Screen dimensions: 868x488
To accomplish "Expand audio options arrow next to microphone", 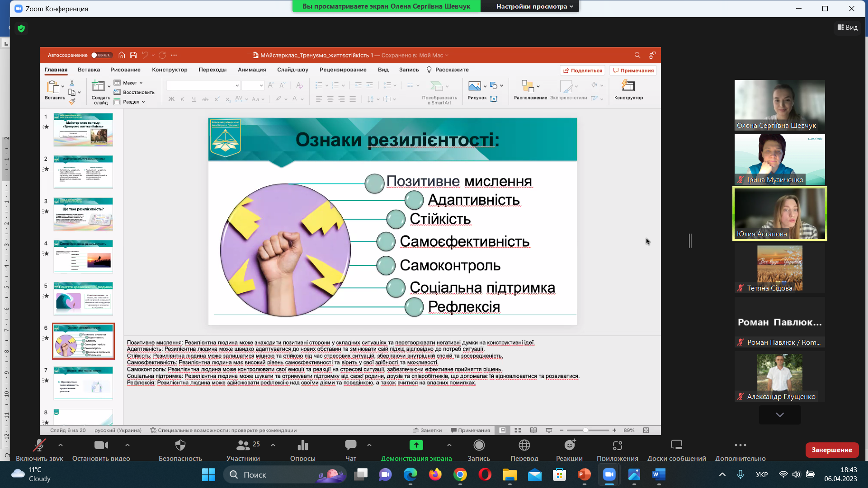I will (x=61, y=445).
